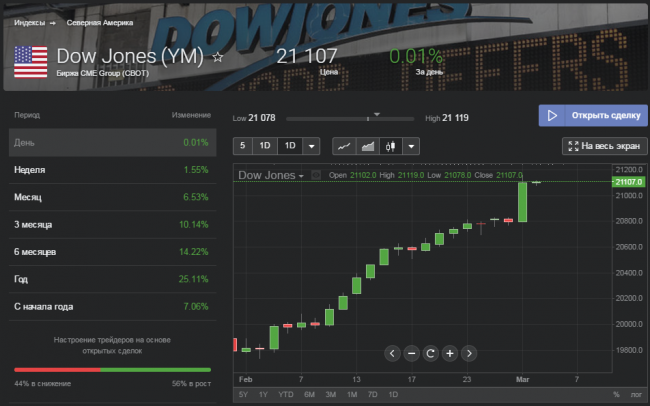Toggle logarithmic scale with лог button
The width and height of the screenshot is (650, 406).
click(636, 394)
